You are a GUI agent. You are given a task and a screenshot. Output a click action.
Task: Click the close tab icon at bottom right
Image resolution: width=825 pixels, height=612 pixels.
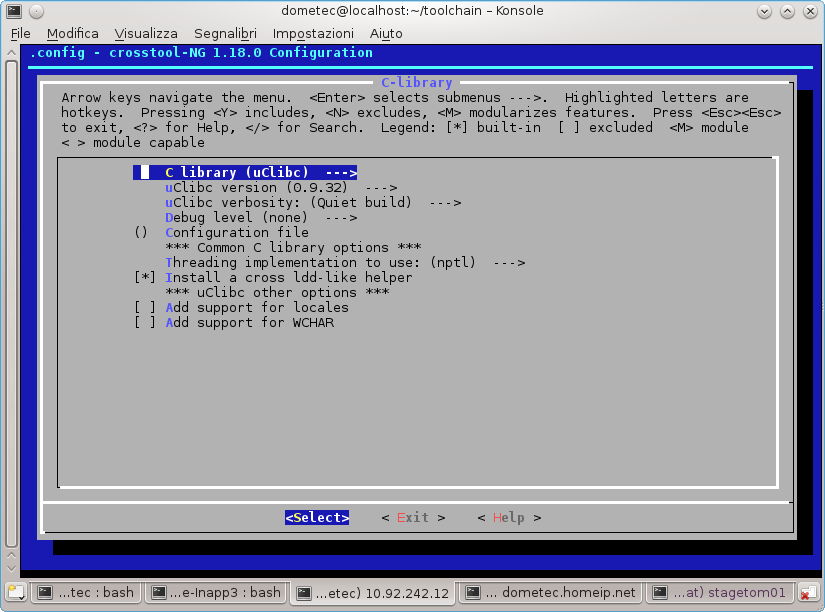[x=808, y=593]
